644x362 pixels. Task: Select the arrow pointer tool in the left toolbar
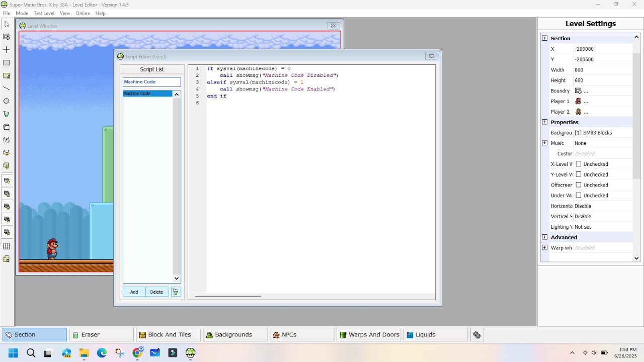click(x=7, y=24)
